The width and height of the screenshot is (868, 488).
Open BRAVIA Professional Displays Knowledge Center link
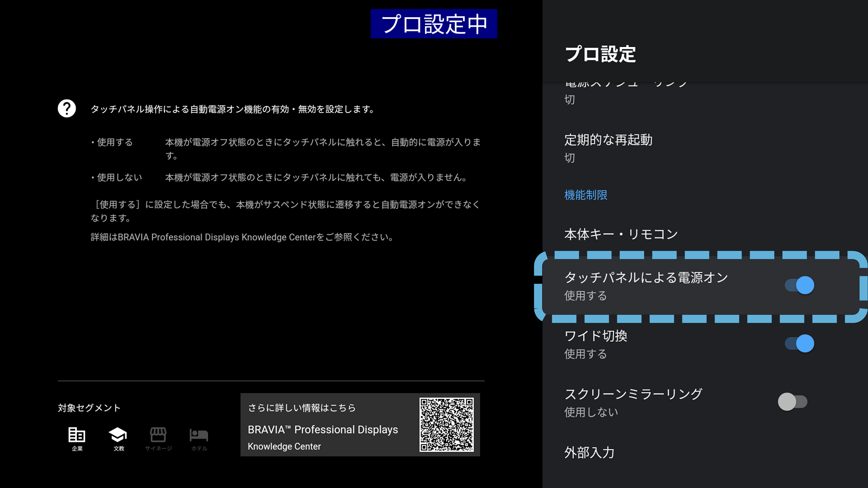point(323,430)
